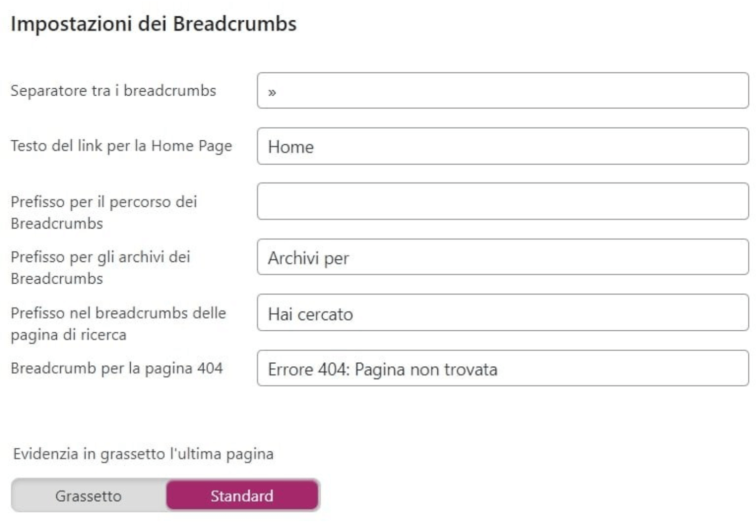Select the Standard toggle option

click(242, 496)
